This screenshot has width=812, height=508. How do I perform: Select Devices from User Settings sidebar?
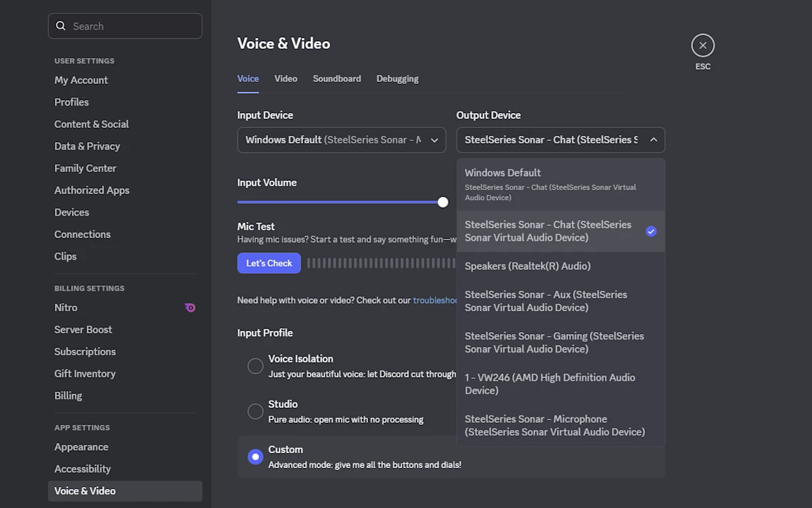tap(71, 212)
